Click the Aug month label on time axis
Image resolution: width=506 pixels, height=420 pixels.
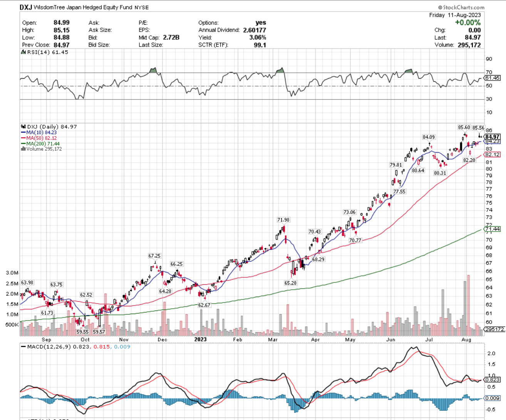466,339
